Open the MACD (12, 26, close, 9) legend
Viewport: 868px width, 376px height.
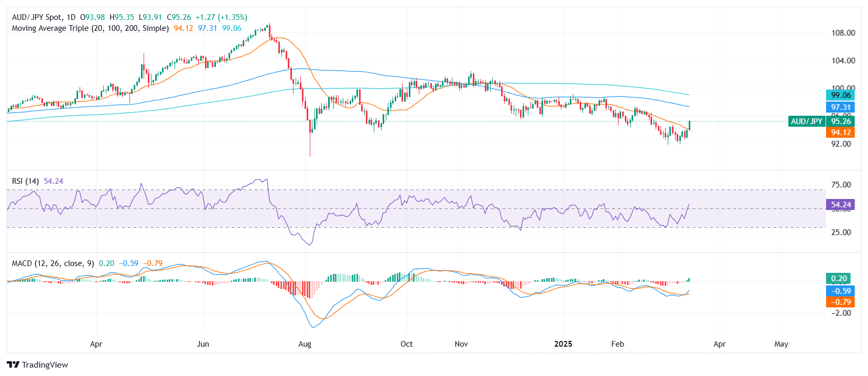(x=53, y=263)
